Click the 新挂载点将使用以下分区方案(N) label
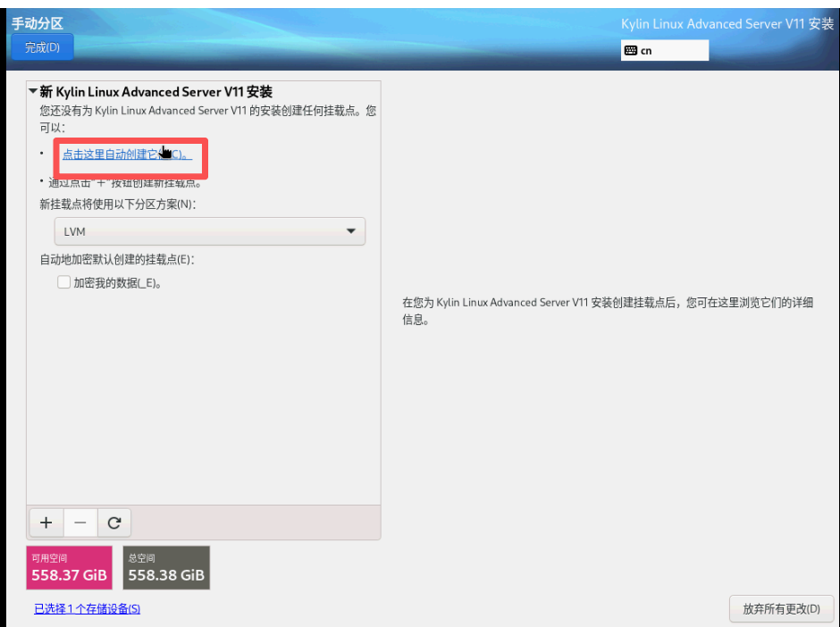840x627 pixels. pyautogui.click(x=117, y=205)
